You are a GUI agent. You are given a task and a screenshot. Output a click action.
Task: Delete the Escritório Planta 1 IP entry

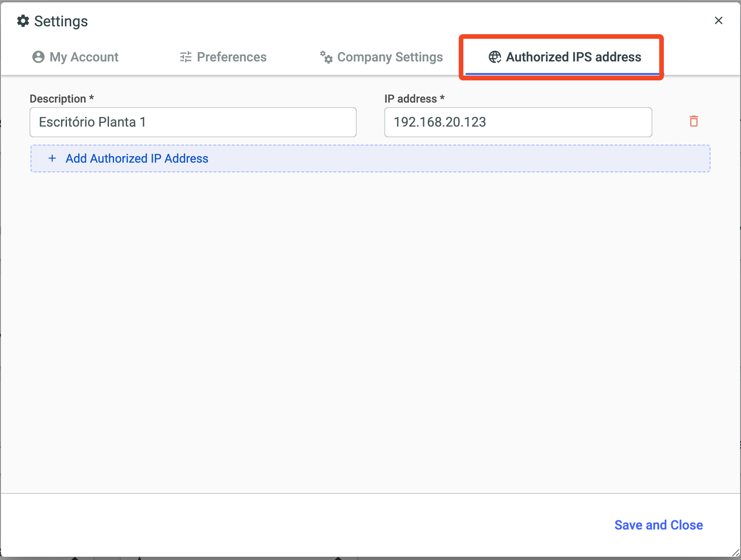pyautogui.click(x=693, y=122)
